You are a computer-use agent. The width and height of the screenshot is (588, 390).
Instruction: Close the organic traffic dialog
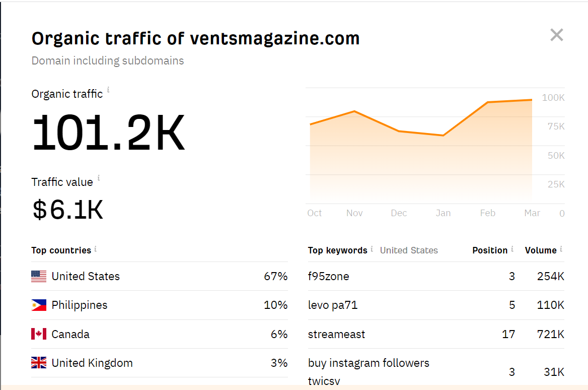click(x=556, y=35)
